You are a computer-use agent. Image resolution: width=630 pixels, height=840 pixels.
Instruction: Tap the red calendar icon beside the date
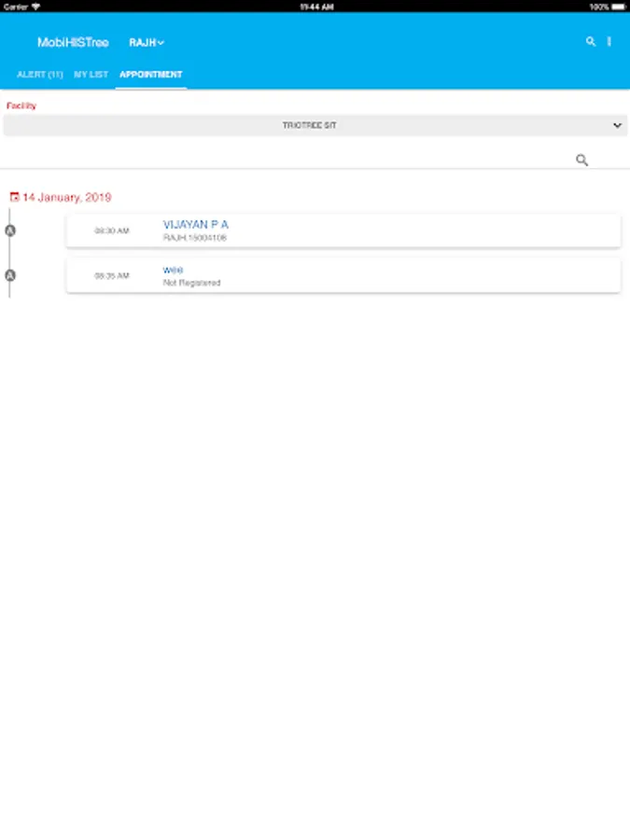click(14, 197)
